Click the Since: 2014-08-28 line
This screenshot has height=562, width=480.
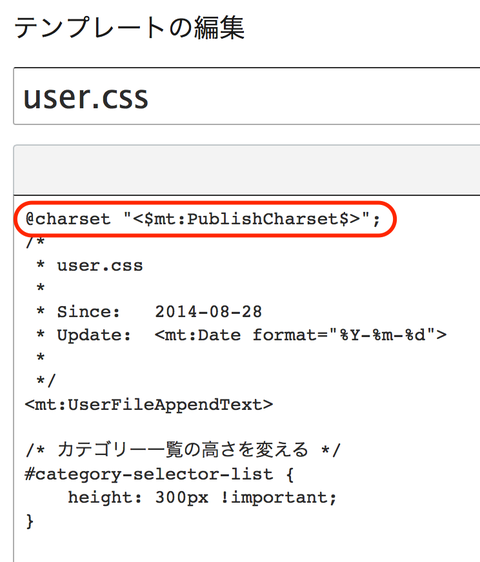(149, 311)
